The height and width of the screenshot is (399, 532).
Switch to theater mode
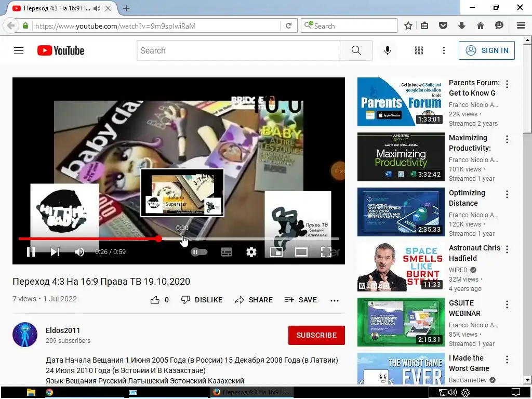point(301,252)
